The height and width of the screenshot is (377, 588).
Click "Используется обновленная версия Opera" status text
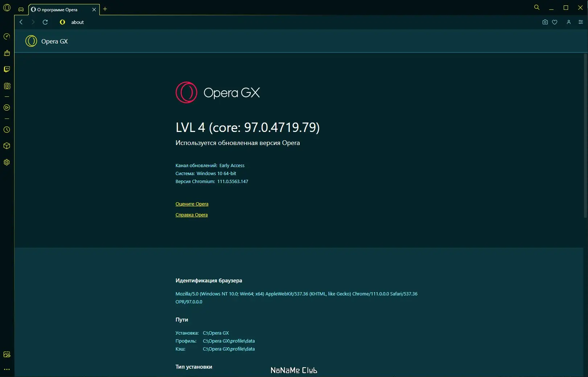coord(238,143)
